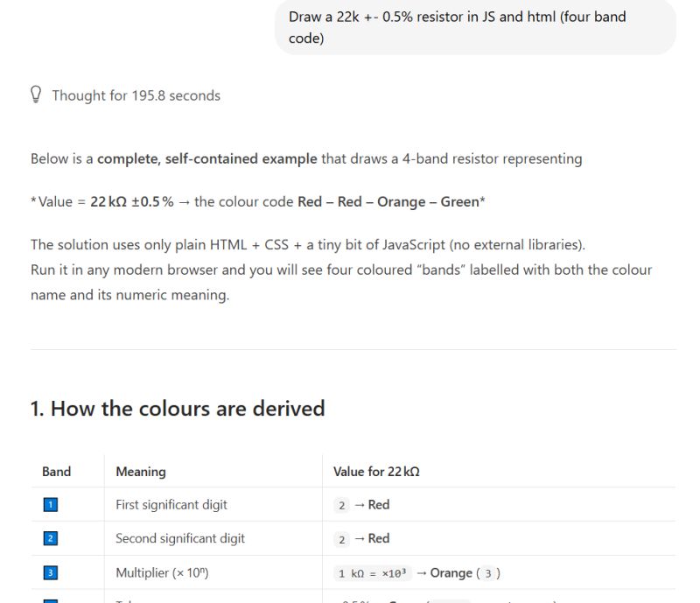Viewport: 700px width, 603px height.
Task: Click the "Meaning" table column header
Action: tap(140, 472)
